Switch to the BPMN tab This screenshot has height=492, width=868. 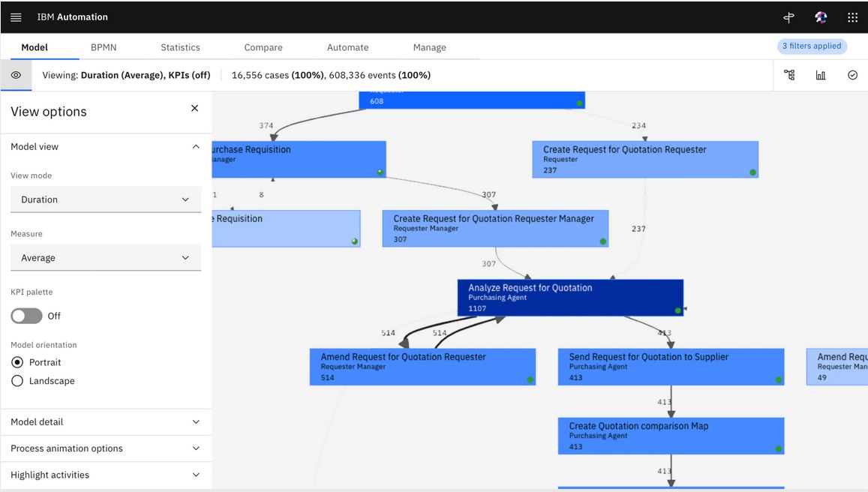[103, 46]
